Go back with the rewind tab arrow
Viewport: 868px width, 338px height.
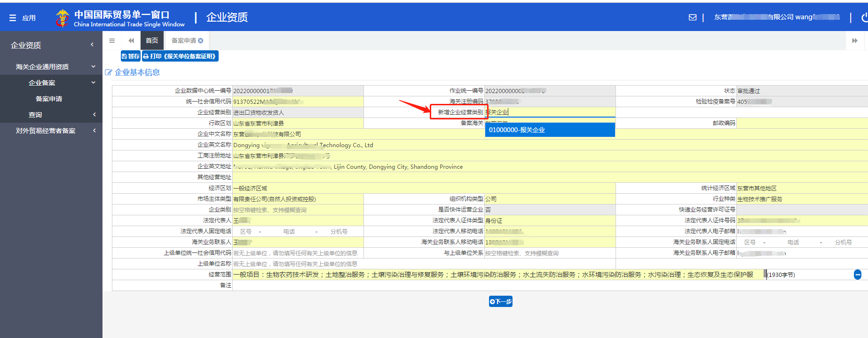pyautogui.click(x=131, y=40)
